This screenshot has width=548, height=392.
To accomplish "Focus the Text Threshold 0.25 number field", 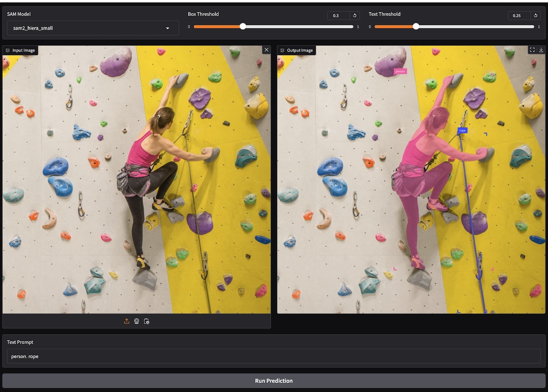I will [519, 16].
